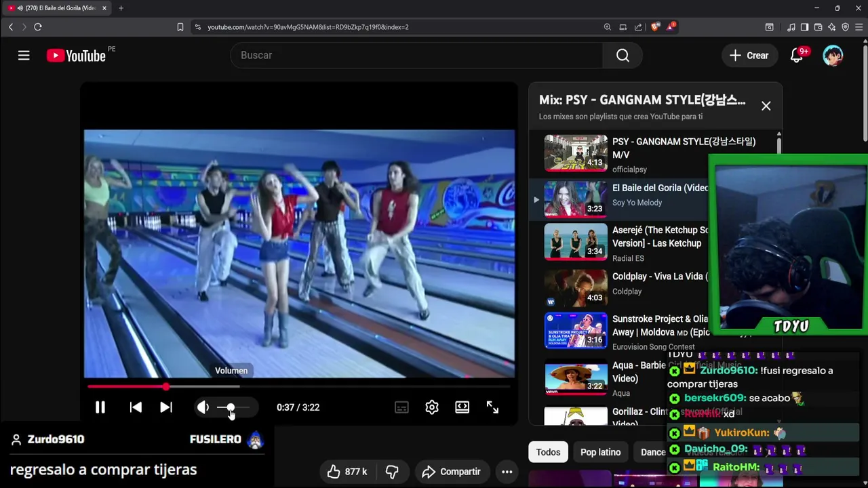The height and width of the screenshot is (488, 868).
Task: Seek on the red video progress bar
Action: pos(298,386)
